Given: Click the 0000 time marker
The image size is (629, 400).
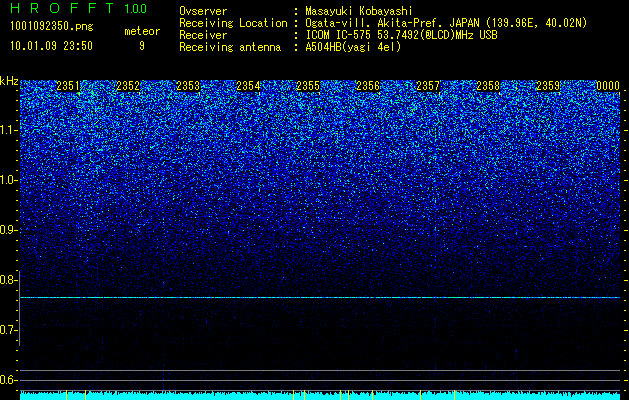Looking at the screenshot, I should tap(608, 86).
